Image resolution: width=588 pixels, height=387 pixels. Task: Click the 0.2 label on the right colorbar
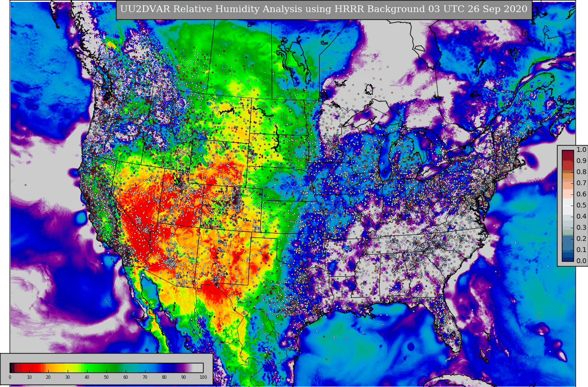[581, 239]
